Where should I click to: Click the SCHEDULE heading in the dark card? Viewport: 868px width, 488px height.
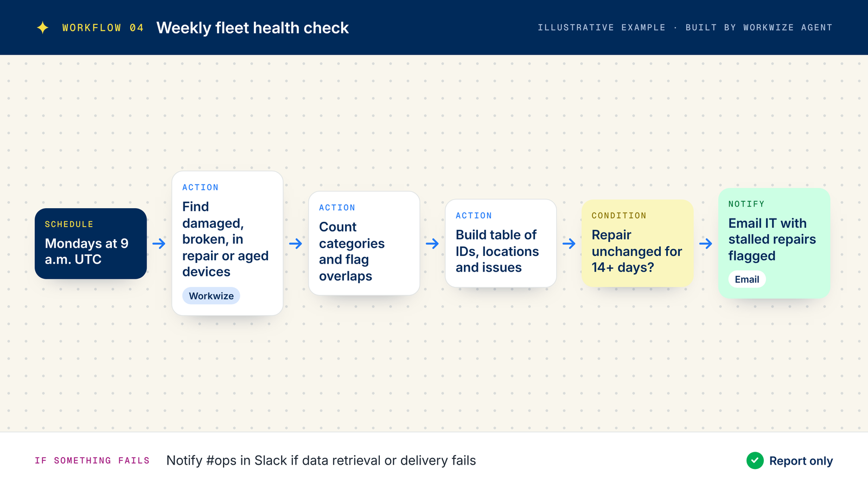tap(69, 224)
